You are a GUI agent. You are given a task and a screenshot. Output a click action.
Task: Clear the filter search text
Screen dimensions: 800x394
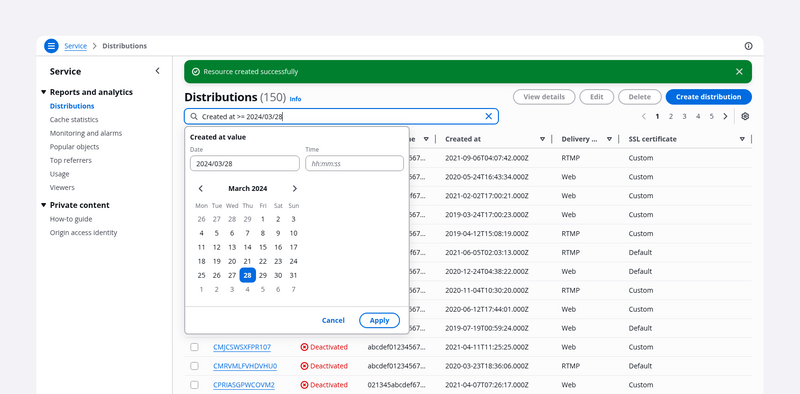[x=488, y=116]
